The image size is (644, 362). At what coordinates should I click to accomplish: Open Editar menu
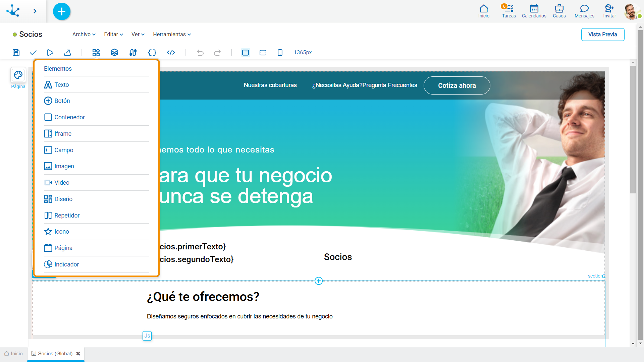[x=113, y=34]
